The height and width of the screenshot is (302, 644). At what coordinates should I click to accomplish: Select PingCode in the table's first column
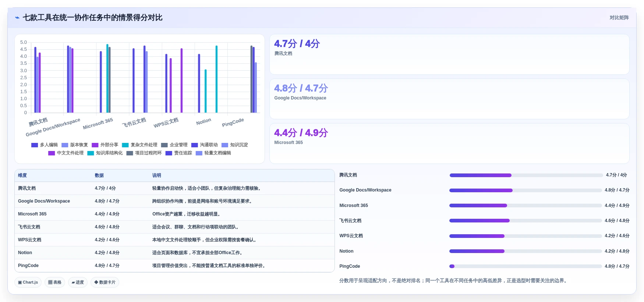[28, 266]
